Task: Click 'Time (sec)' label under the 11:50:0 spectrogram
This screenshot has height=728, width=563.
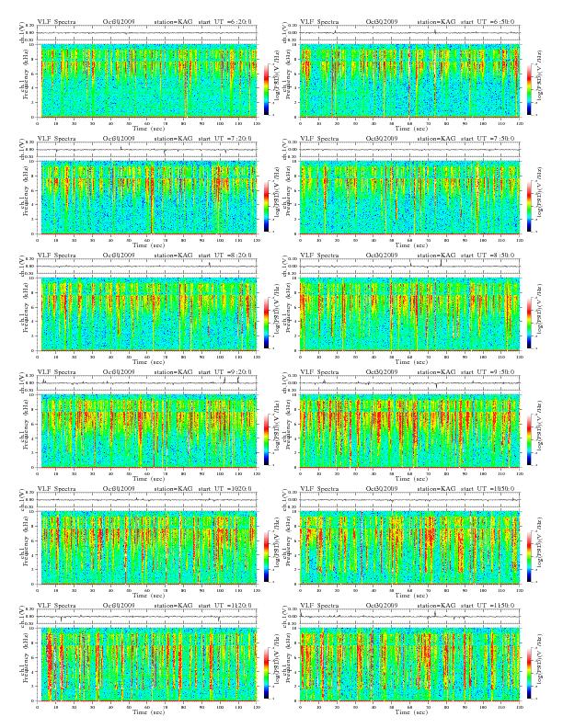Action: [411, 711]
